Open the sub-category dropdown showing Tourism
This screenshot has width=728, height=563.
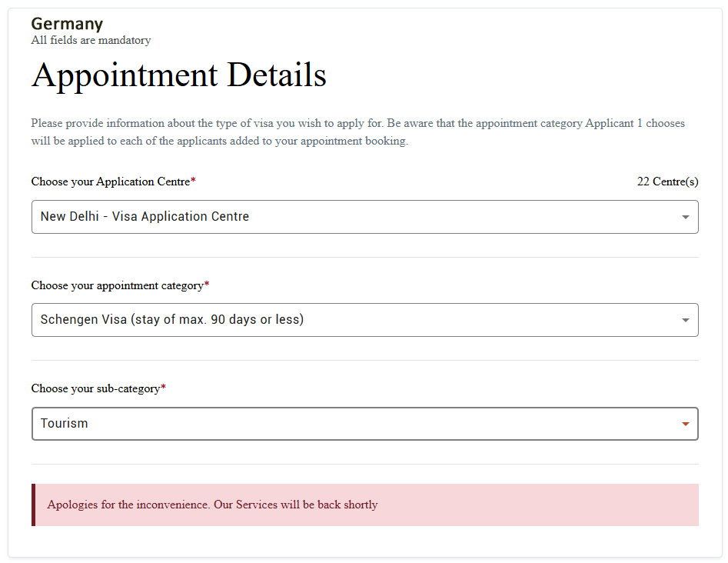[365, 424]
